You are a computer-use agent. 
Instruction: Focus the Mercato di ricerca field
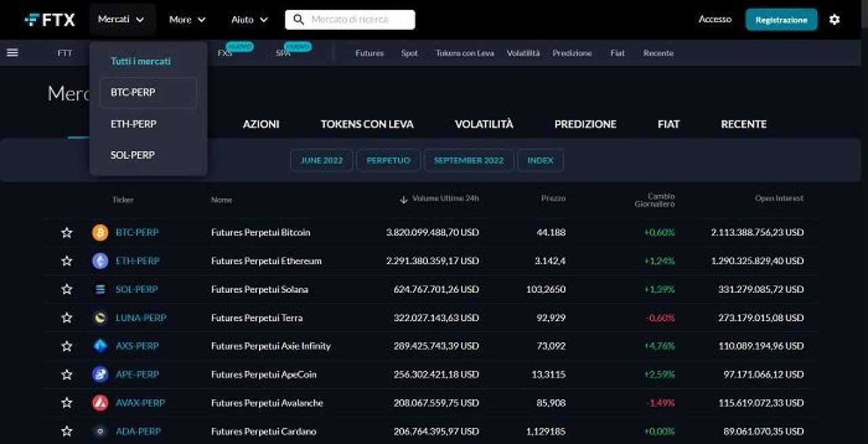tap(350, 20)
